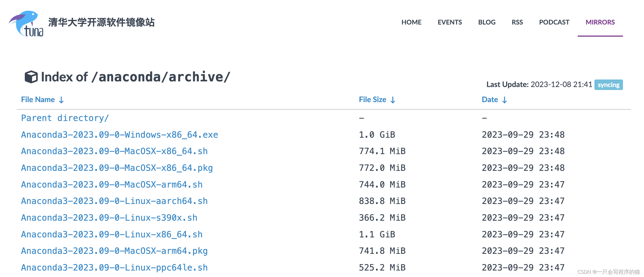Sort by Date column header
Screen dimensions: 644x277
click(490, 100)
